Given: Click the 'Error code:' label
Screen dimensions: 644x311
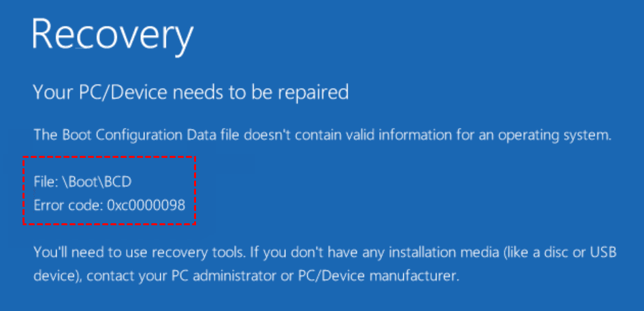Looking at the screenshot, I should coord(68,204).
